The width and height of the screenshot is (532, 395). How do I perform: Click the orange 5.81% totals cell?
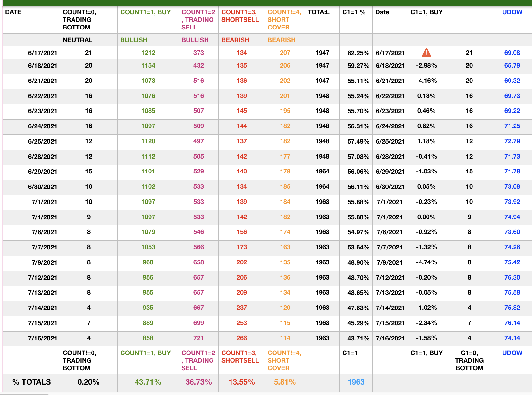pyautogui.click(x=285, y=382)
